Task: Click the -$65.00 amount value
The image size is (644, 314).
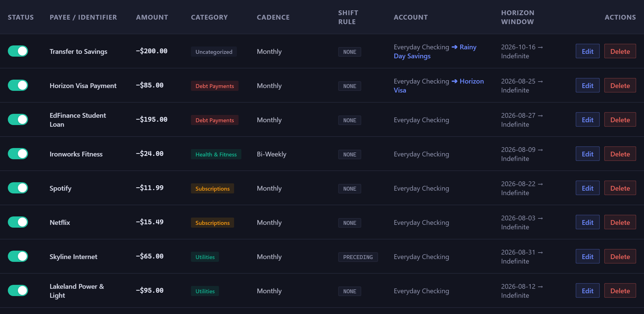Action: coord(150,256)
